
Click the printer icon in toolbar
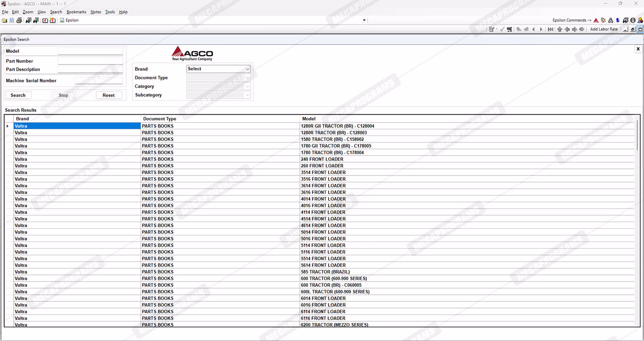[19, 20]
